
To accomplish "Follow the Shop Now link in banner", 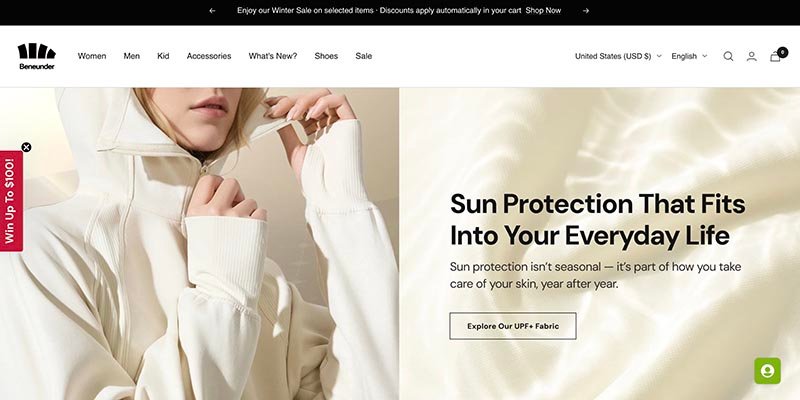I will coord(543,11).
